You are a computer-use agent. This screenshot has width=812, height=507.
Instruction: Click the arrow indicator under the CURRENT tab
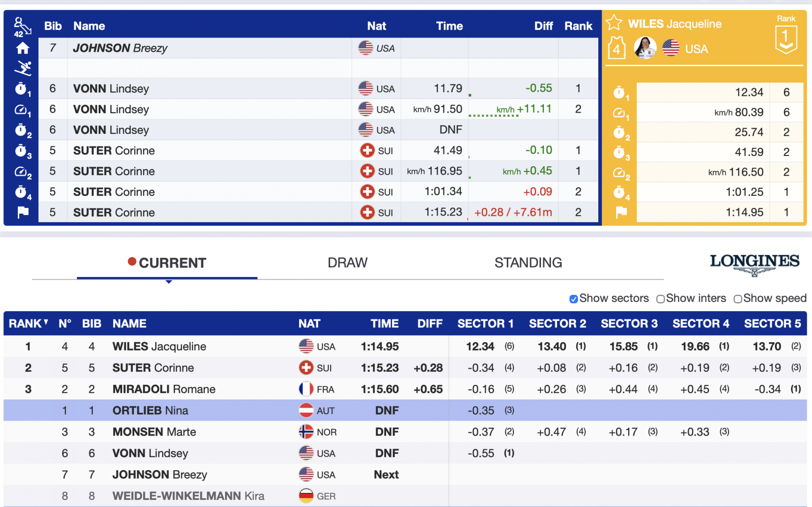pos(169,282)
